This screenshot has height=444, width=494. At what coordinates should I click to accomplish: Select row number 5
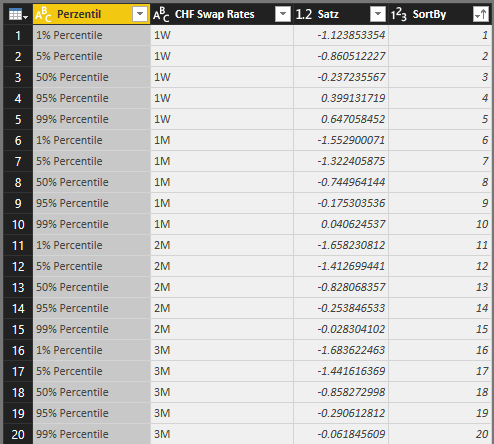click(x=18, y=119)
